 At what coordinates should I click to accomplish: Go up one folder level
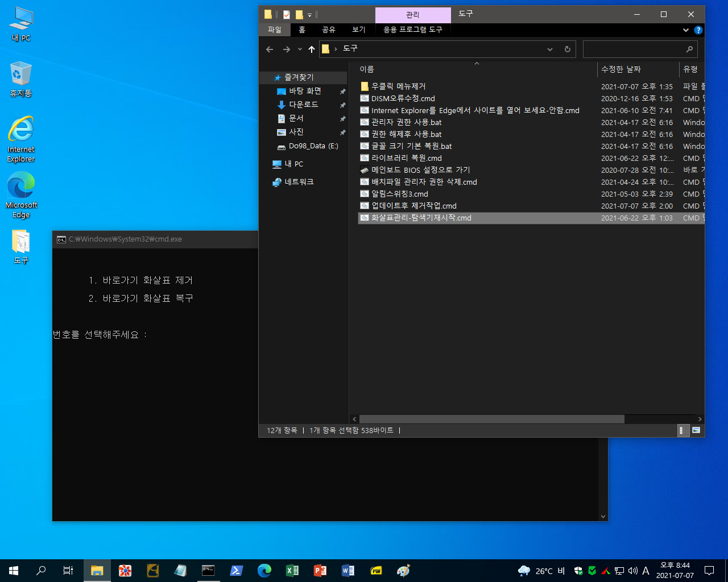[312, 49]
